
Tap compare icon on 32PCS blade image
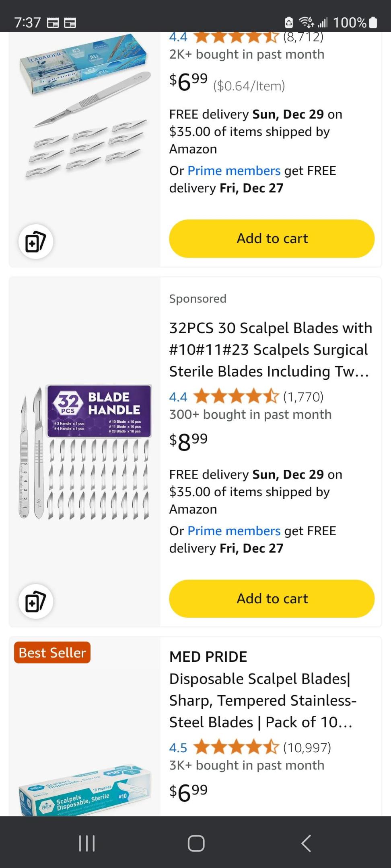[36, 602]
